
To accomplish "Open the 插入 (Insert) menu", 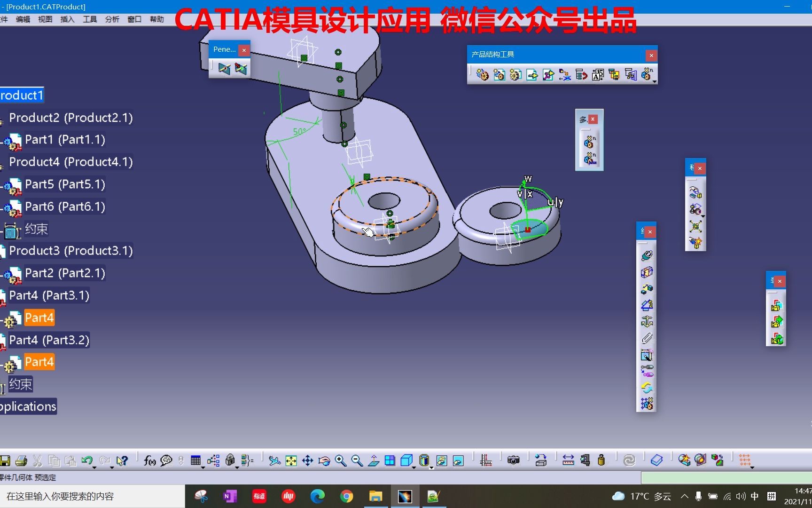I will pos(68,19).
